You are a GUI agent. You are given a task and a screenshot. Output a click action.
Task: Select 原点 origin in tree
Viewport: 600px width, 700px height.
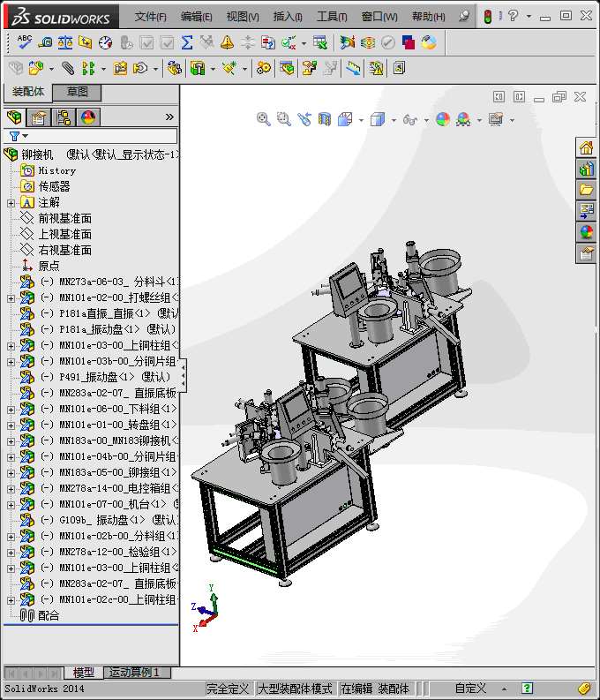click(x=49, y=266)
